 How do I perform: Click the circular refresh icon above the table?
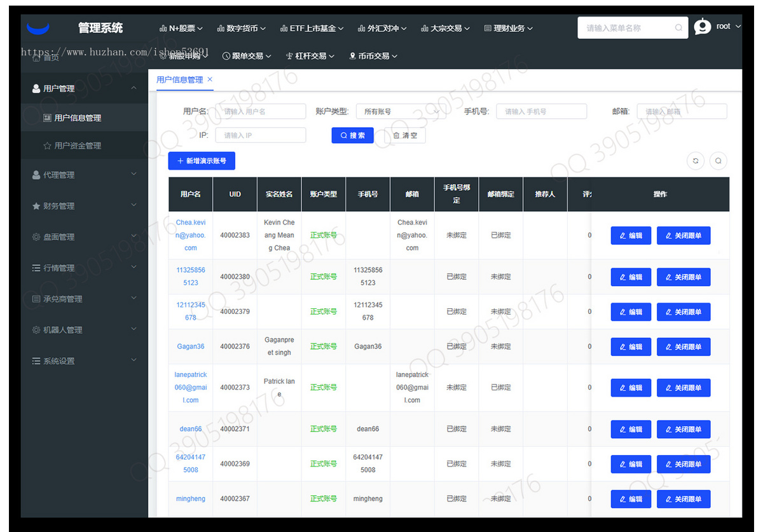pos(696,161)
